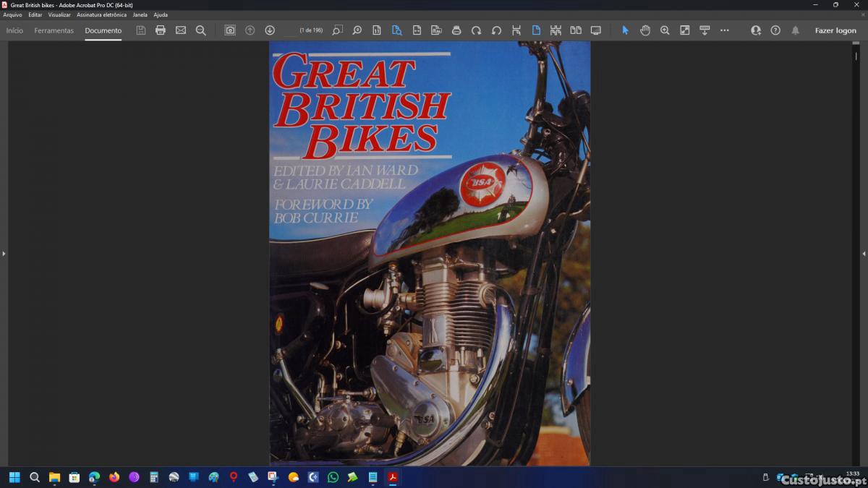Switch to the Ferramentas tab

click(54, 30)
